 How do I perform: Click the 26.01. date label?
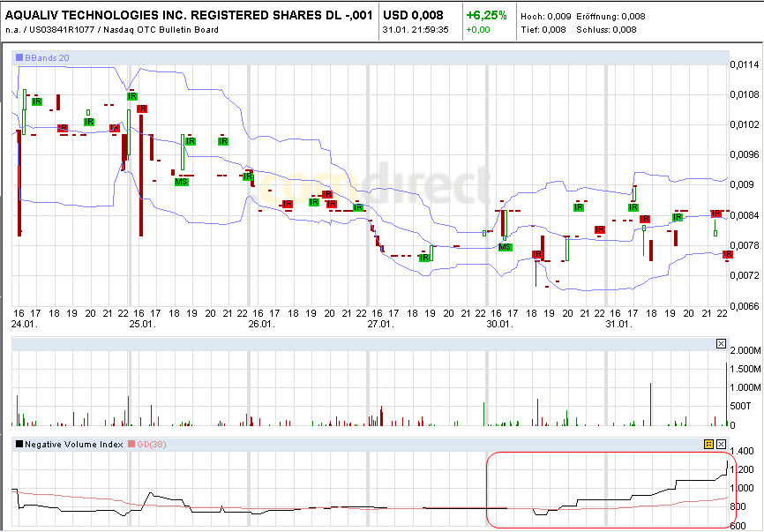pyautogui.click(x=262, y=324)
